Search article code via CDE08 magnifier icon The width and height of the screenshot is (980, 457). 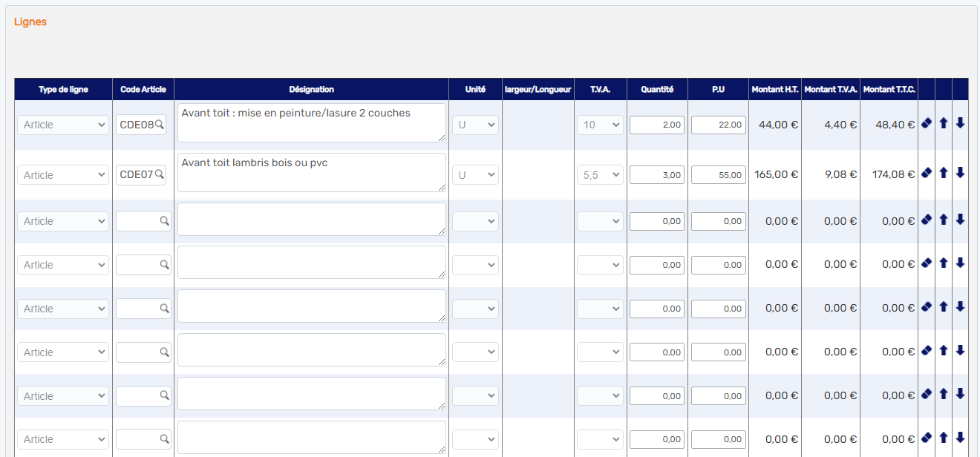tap(159, 125)
